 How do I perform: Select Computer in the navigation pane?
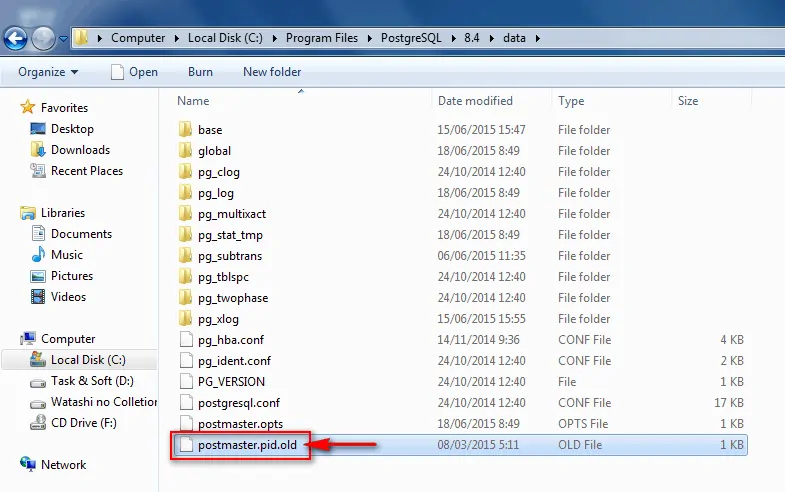coord(68,339)
